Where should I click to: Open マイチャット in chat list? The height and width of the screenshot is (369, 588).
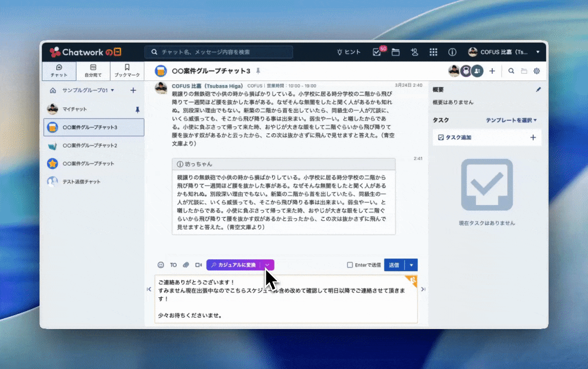pyautogui.click(x=94, y=109)
